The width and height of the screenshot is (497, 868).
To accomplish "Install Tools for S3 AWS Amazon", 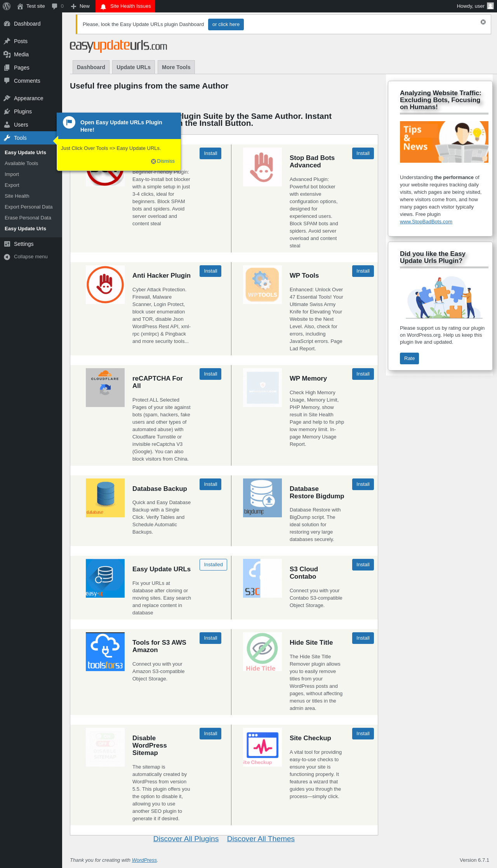I will point(210,638).
